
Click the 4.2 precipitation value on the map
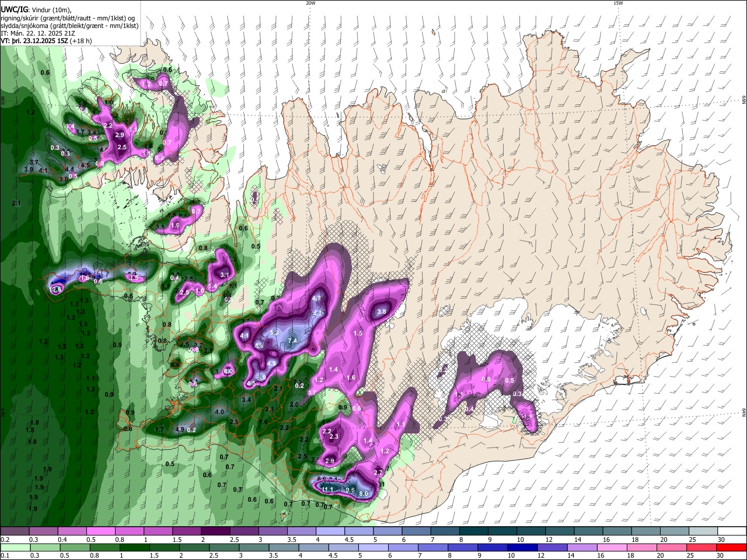[x=317, y=297]
